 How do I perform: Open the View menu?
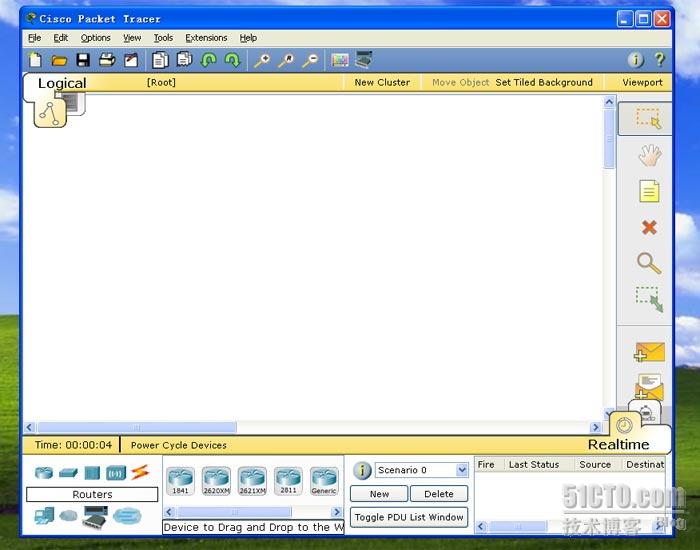pos(132,38)
